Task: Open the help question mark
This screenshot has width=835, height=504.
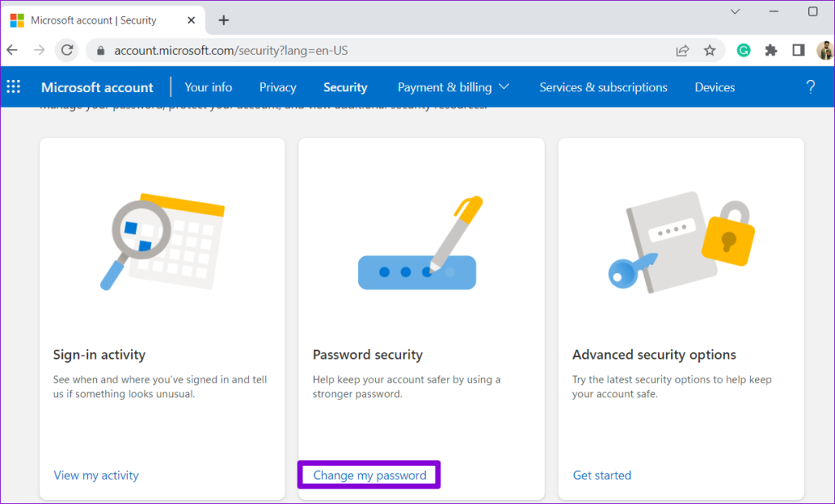Action: (811, 86)
